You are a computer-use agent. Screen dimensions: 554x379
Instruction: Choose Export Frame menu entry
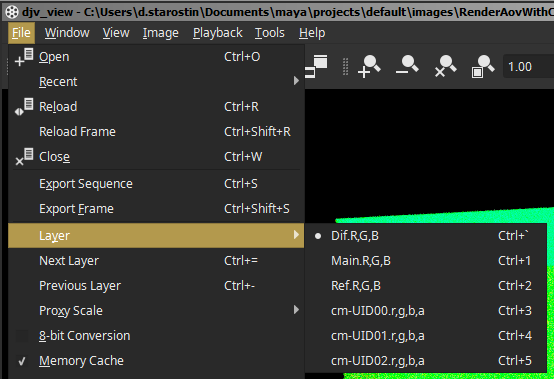156,209
